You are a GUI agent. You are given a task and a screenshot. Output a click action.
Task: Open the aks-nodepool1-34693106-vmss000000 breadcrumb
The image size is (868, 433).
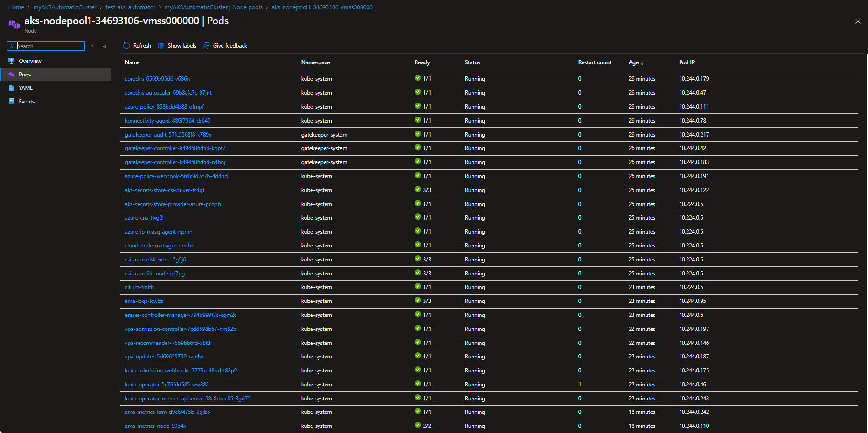322,7
